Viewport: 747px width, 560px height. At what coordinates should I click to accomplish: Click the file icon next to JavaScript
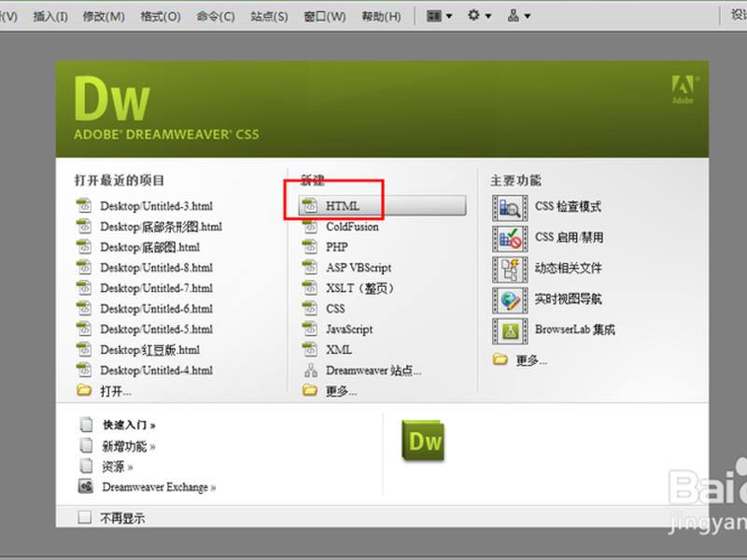310,329
